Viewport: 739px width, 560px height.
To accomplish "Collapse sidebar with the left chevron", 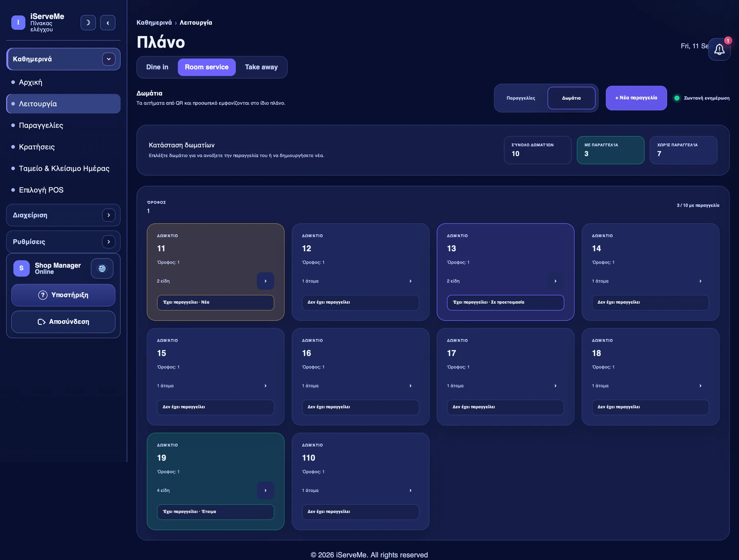I will tap(108, 23).
